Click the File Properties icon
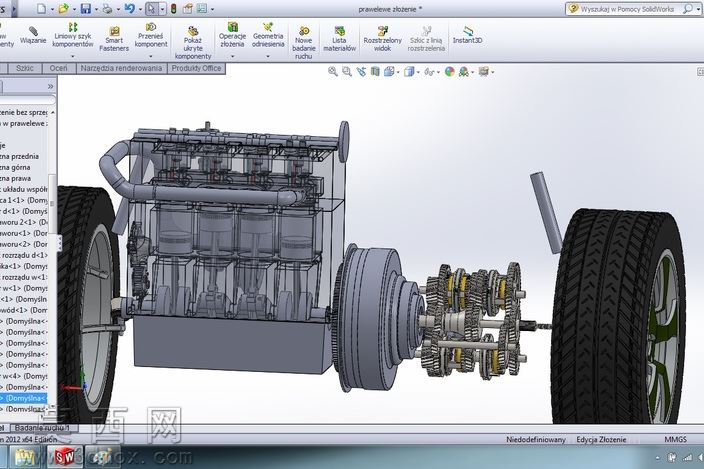Screen dimensions: 704x469 (187, 9)
